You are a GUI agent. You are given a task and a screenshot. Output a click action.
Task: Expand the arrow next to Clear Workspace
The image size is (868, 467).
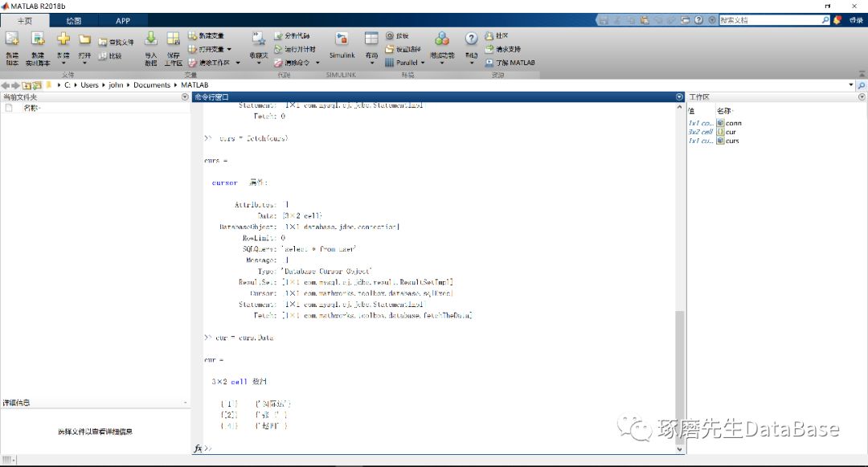pyautogui.click(x=238, y=63)
